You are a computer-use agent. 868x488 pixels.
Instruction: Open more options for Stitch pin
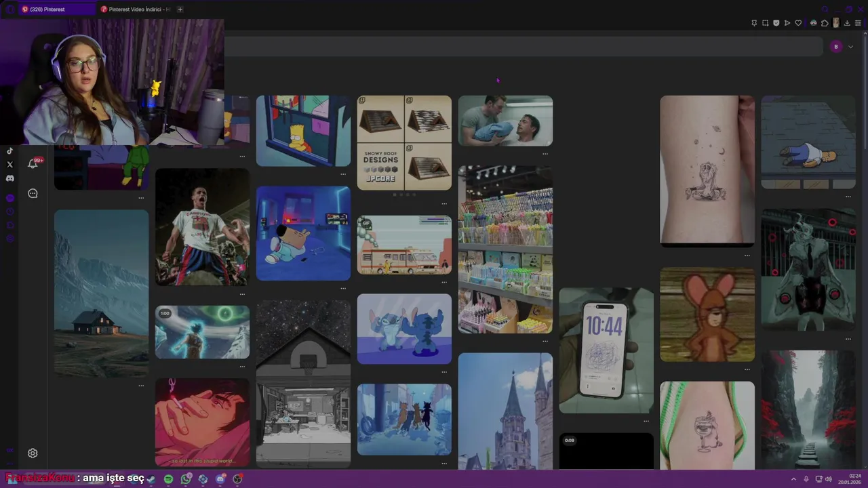[x=444, y=372]
